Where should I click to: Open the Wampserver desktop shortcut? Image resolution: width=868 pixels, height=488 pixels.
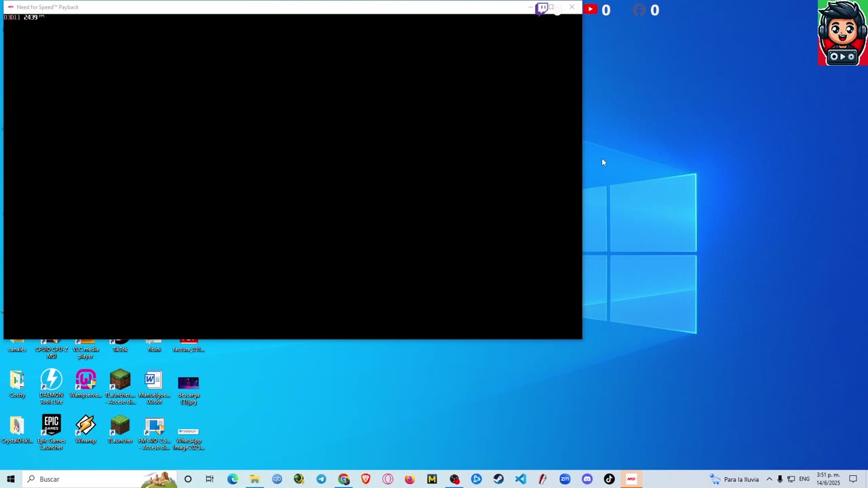click(85, 384)
